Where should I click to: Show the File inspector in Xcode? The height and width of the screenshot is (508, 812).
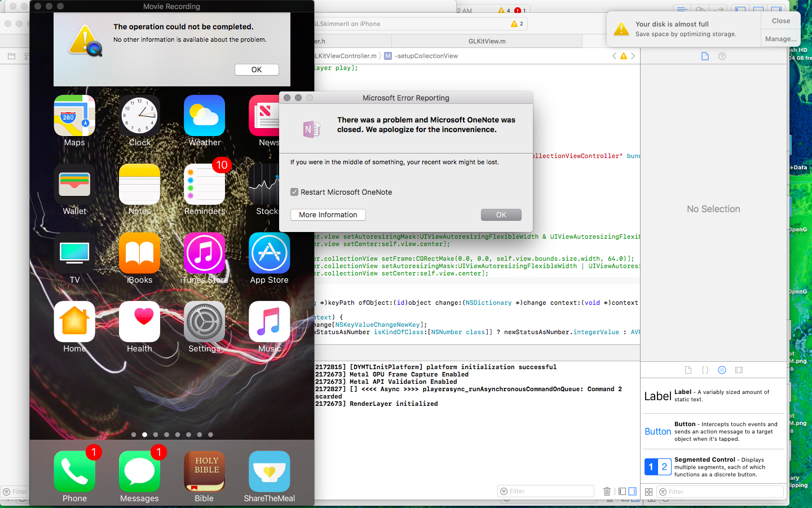(x=705, y=56)
